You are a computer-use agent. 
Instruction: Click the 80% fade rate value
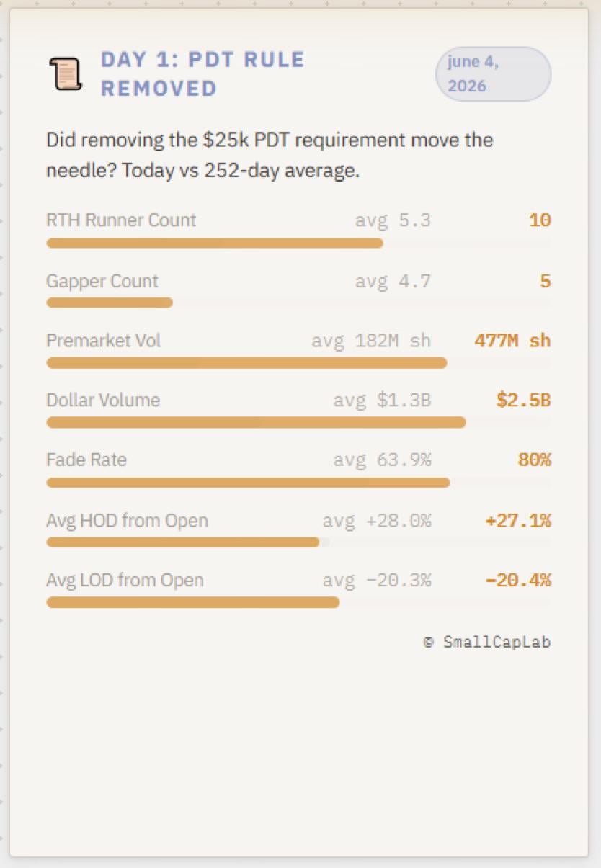[x=534, y=460]
